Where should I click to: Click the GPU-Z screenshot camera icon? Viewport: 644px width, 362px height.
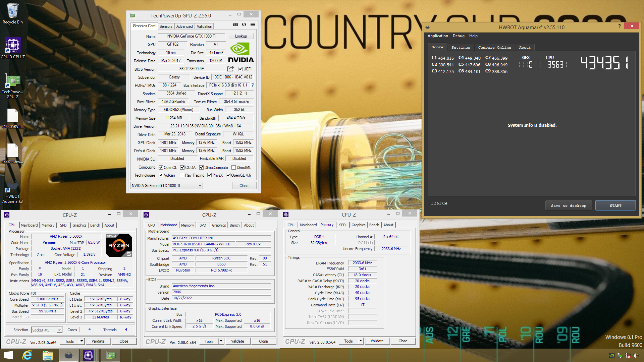pos(235,24)
